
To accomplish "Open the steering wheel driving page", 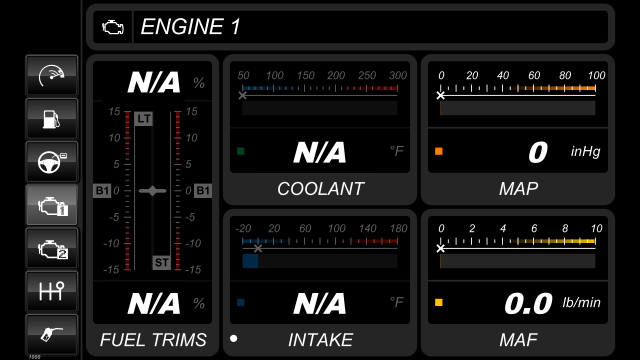I will pyautogui.click(x=51, y=162).
